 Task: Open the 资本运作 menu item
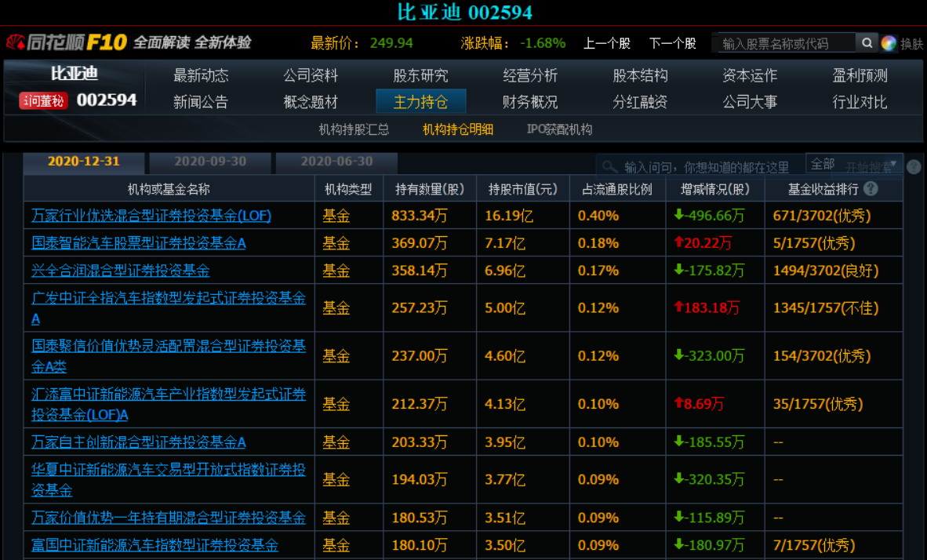click(750, 75)
